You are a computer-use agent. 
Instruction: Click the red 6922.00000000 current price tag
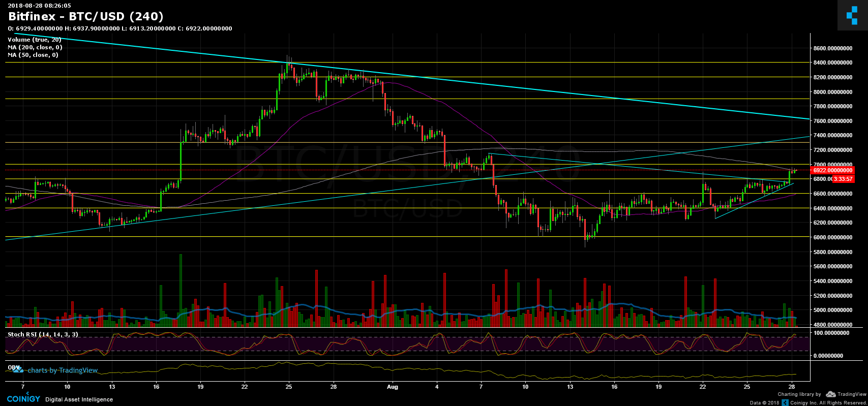(832, 171)
